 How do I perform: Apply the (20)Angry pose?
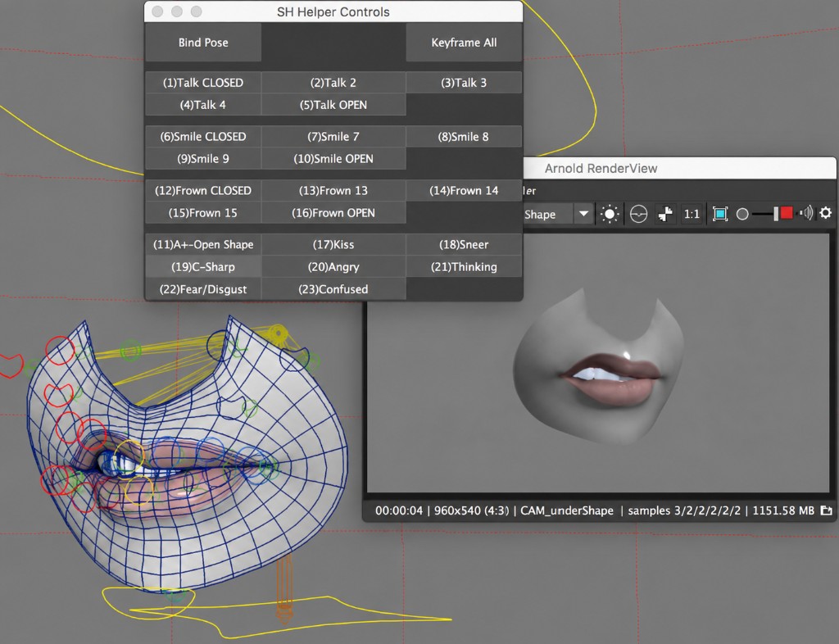click(x=333, y=267)
